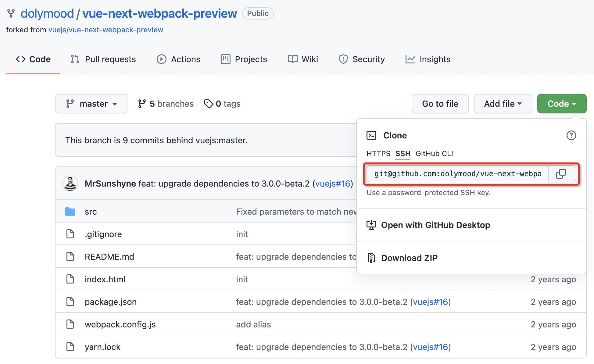The height and width of the screenshot is (364, 594).
Task: Select the Code tab
Action: pos(33,59)
